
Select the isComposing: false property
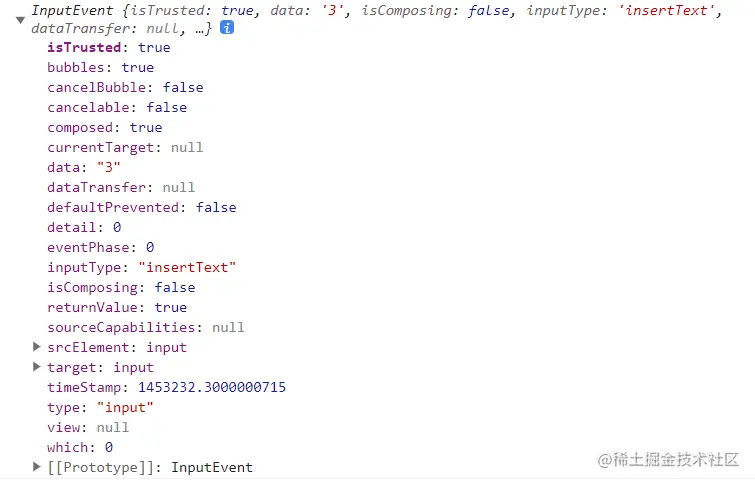click(x=121, y=288)
